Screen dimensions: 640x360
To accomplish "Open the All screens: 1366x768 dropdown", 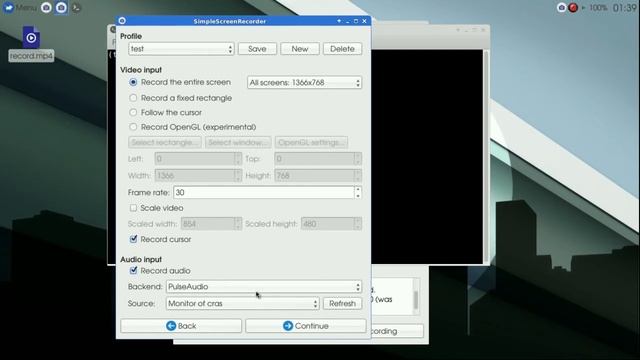I will click(304, 82).
